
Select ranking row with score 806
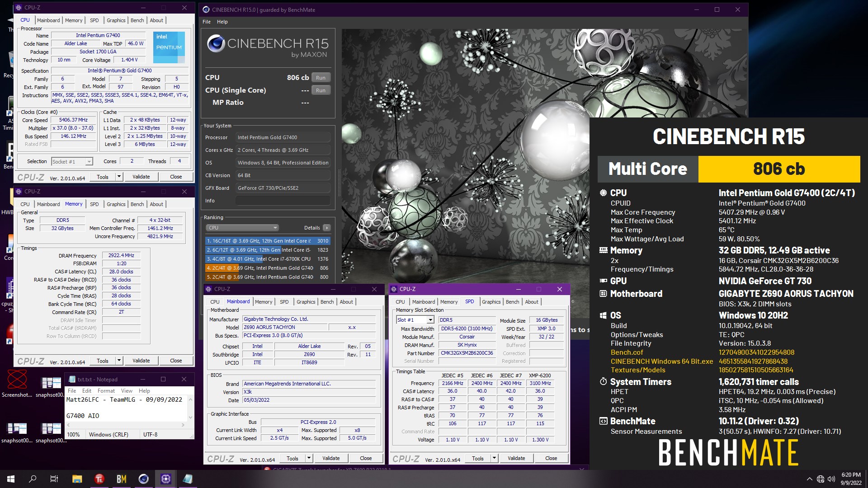268,268
